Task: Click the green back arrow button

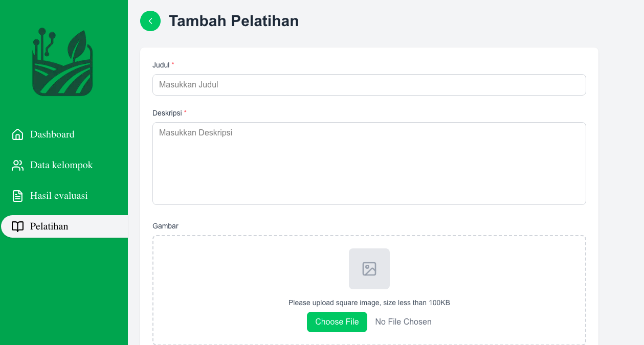Action: [150, 21]
